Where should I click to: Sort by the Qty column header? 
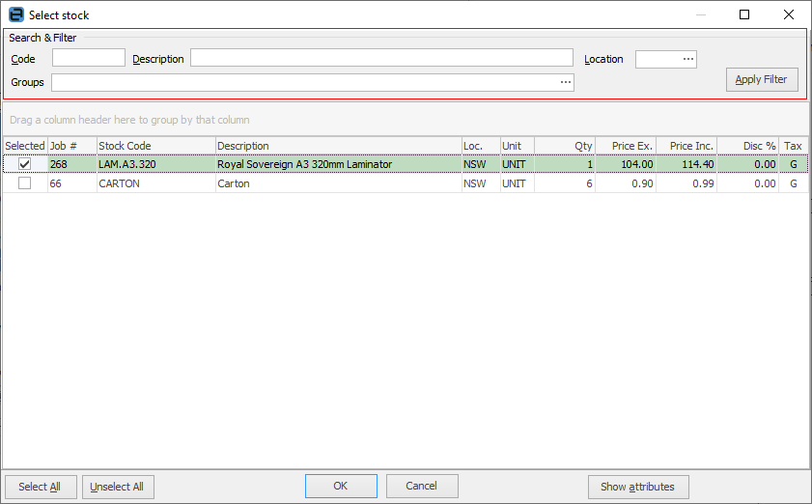pyautogui.click(x=565, y=146)
